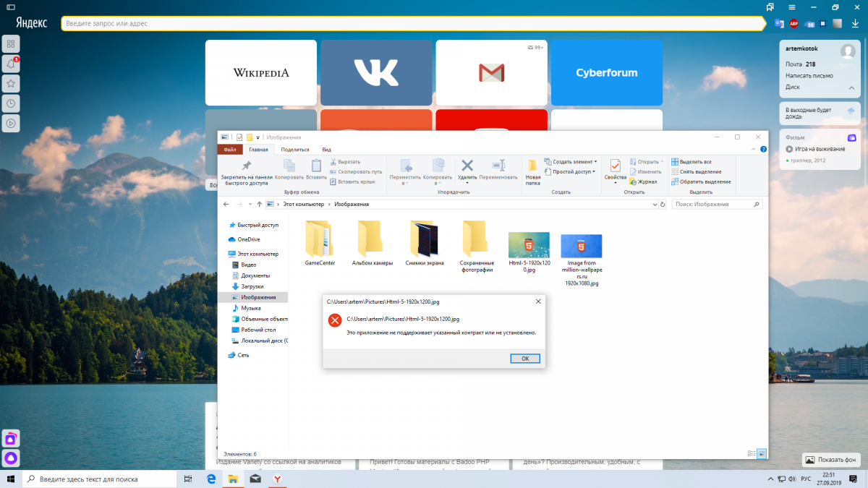The height and width of the screenshot is (488, 868).
Task: Open the VK tile in Yandex
Action: point(376,72)
